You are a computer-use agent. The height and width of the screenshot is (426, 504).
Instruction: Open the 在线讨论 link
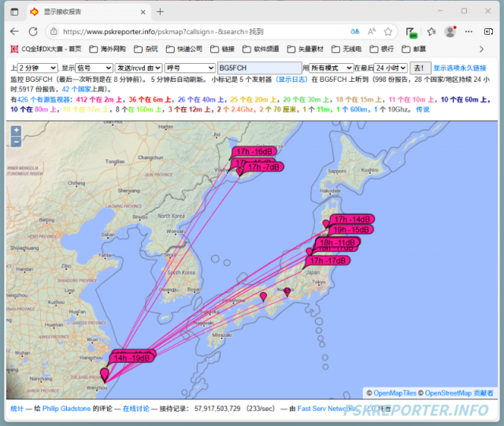click(136, 409)
